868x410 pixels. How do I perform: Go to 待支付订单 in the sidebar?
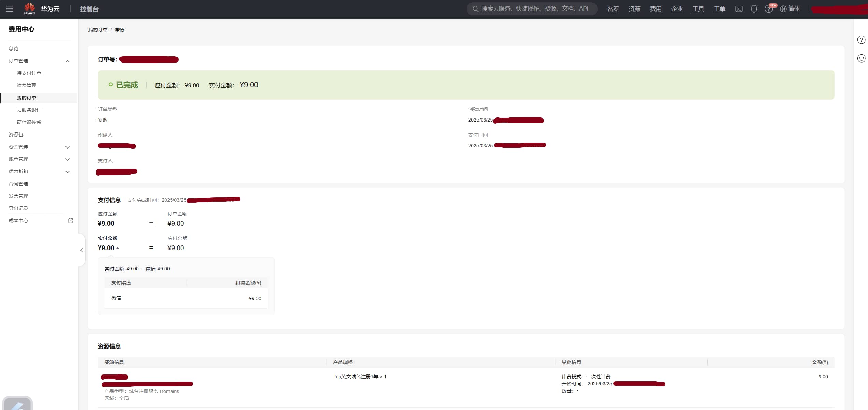29,73
